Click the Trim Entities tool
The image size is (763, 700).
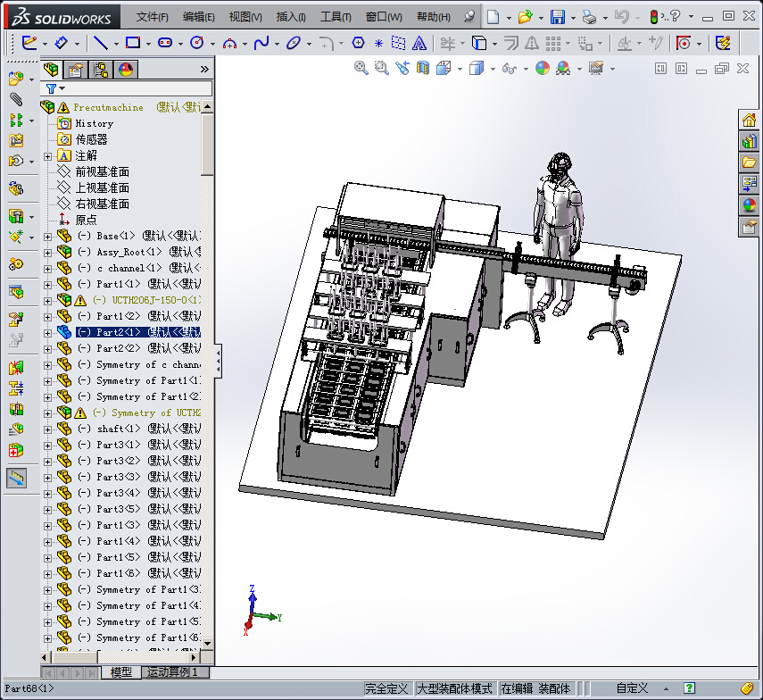pos(447,44)
